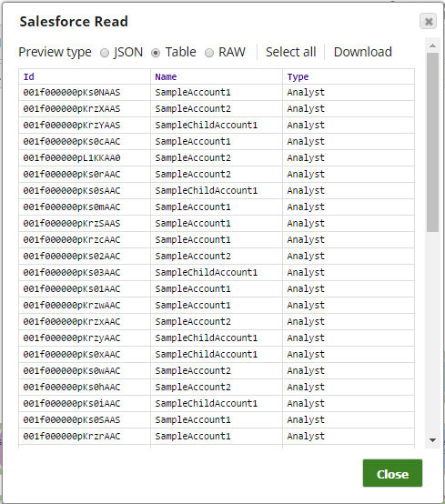
Task: Click scrollbar down arrow
Action: pos(432,440)
